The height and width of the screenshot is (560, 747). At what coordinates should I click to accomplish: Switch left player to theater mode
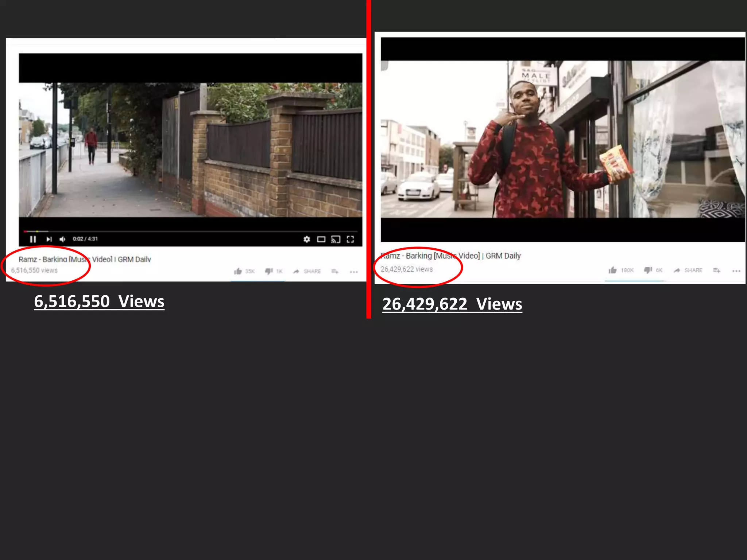coord(321,239)
